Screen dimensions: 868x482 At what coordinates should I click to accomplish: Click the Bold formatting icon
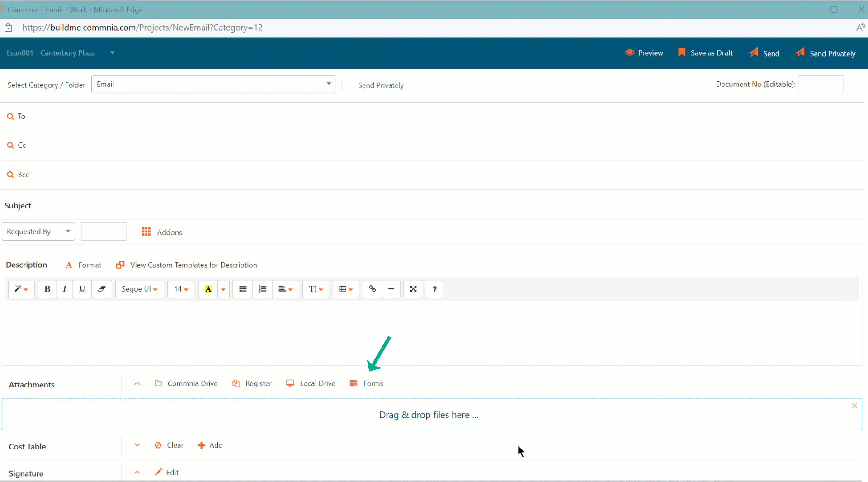tap(47, 289)
